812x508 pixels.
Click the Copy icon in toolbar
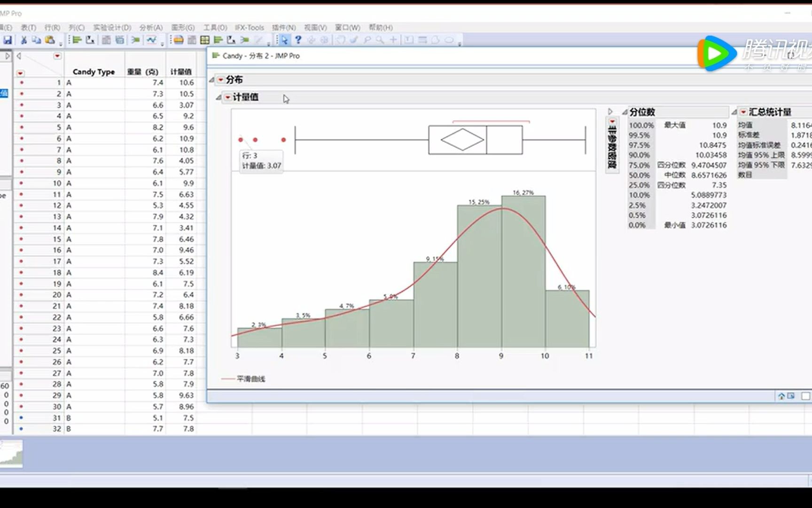click(x=36, y=40)
